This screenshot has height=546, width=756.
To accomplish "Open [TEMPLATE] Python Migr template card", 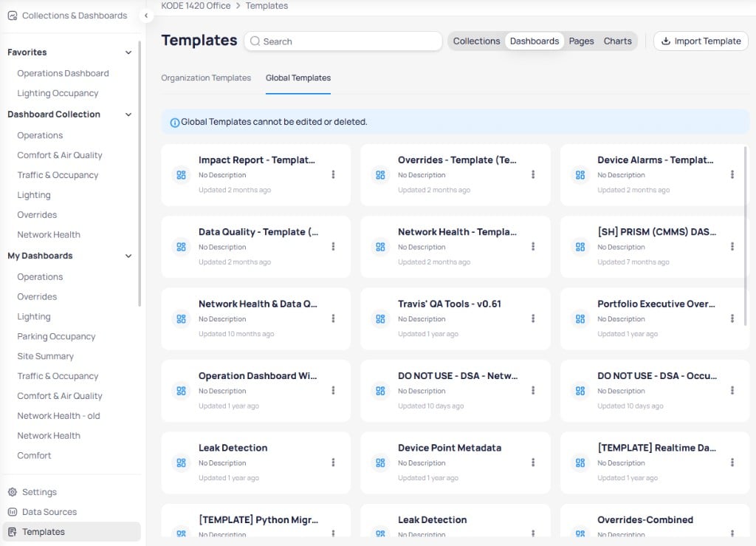I will click(x=255, y=520).
